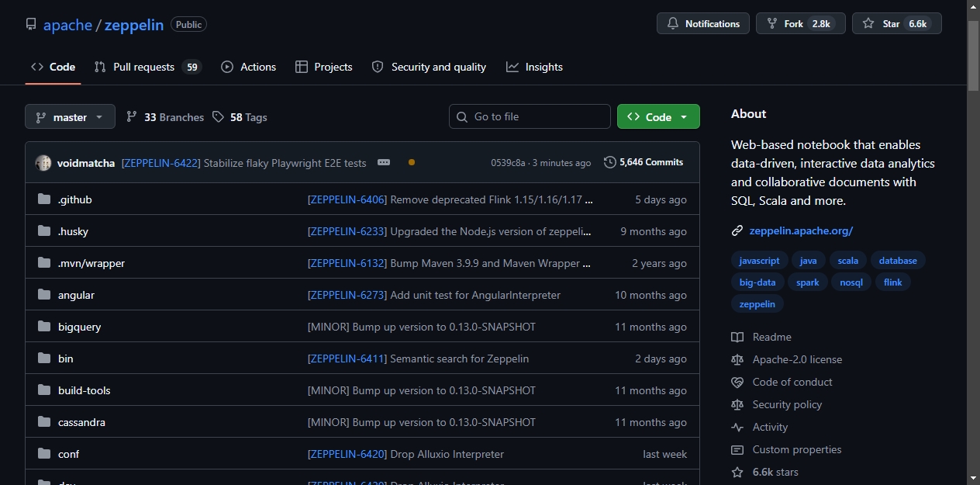Open the .mvn/wrapper folder
The width and height of the screenshot is (980, 485).
point(91,263)
